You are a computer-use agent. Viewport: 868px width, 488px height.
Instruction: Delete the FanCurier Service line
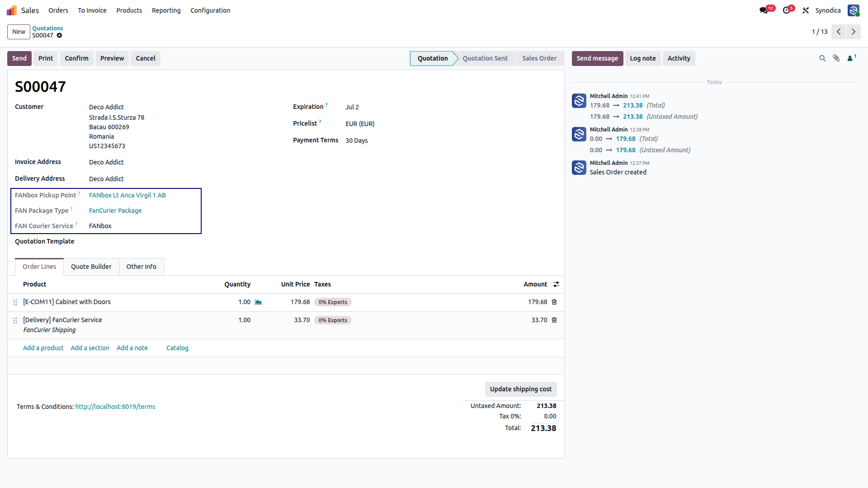pyautogui.click(x=554, y=320)
